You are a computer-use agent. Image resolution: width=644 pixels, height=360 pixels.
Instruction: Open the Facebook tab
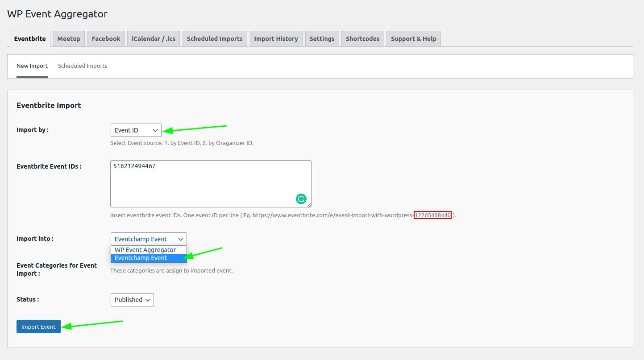(x=106, y=39)
